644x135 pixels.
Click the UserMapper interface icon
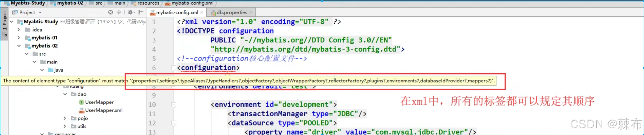[x=81, y=102]
